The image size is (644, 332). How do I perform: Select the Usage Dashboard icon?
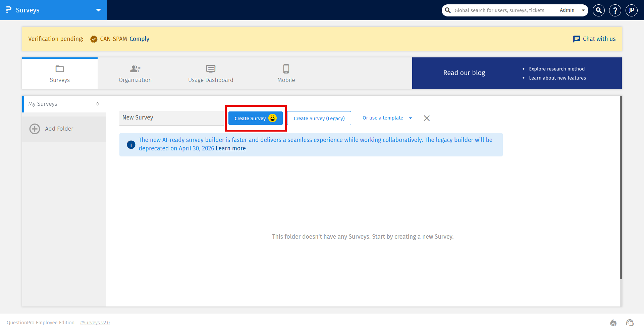tap(211, 69)
